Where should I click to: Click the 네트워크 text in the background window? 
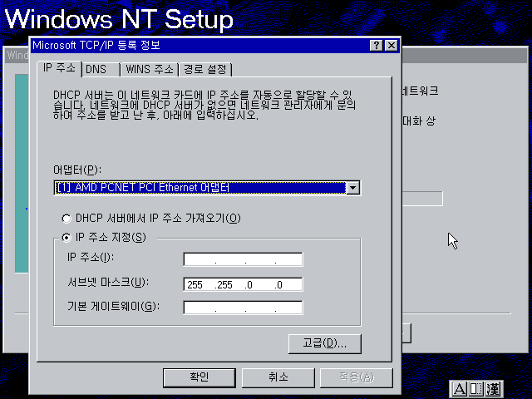pos(420,91)
